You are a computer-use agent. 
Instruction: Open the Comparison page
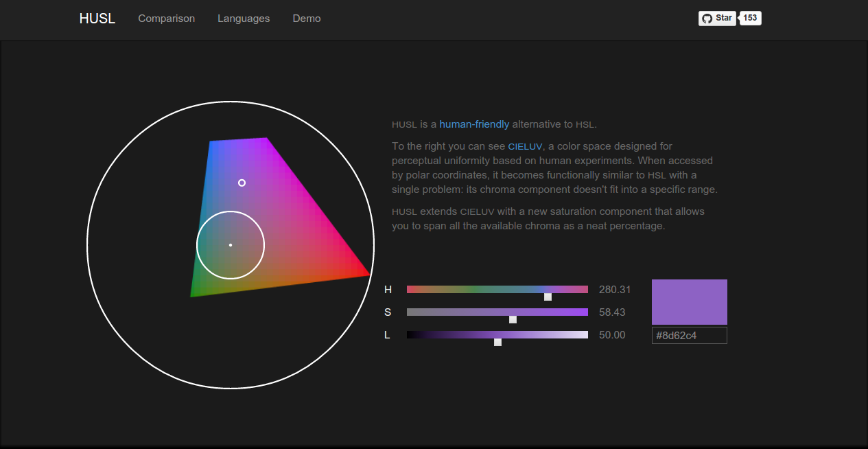166,19
